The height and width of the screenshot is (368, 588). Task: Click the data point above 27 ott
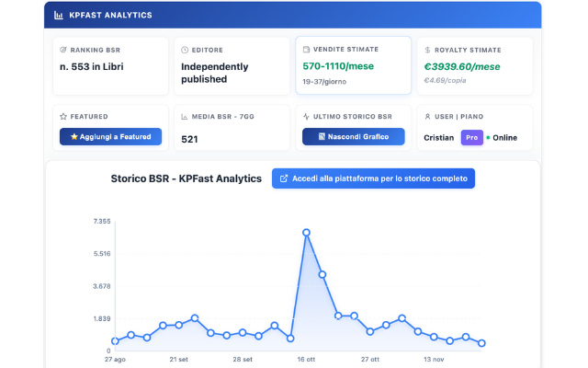pos(370,331)
